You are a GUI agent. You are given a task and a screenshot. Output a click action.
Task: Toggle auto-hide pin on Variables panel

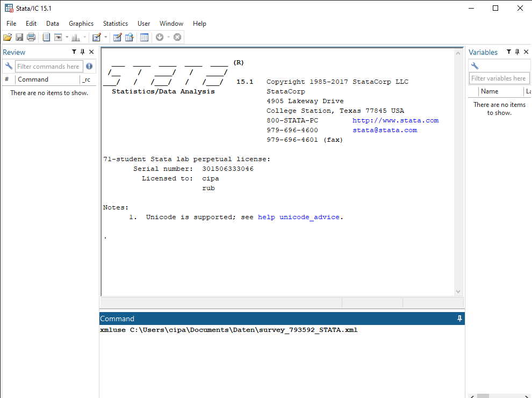(517, 52)
